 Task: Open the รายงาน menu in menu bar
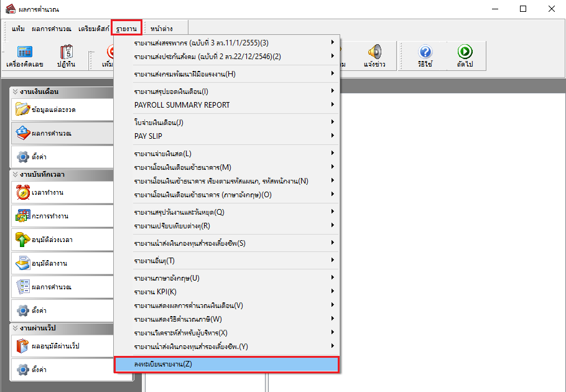pos(126,29)
